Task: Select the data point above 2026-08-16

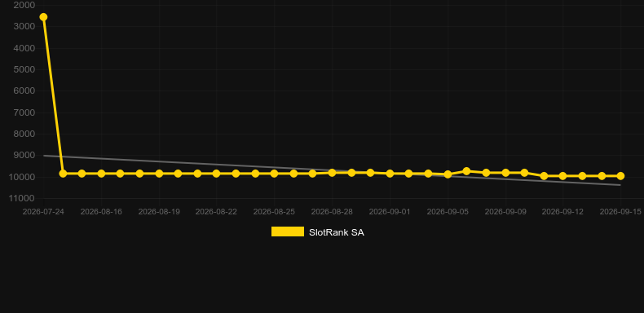Action: pyautogui.click(x=101, y=174)
